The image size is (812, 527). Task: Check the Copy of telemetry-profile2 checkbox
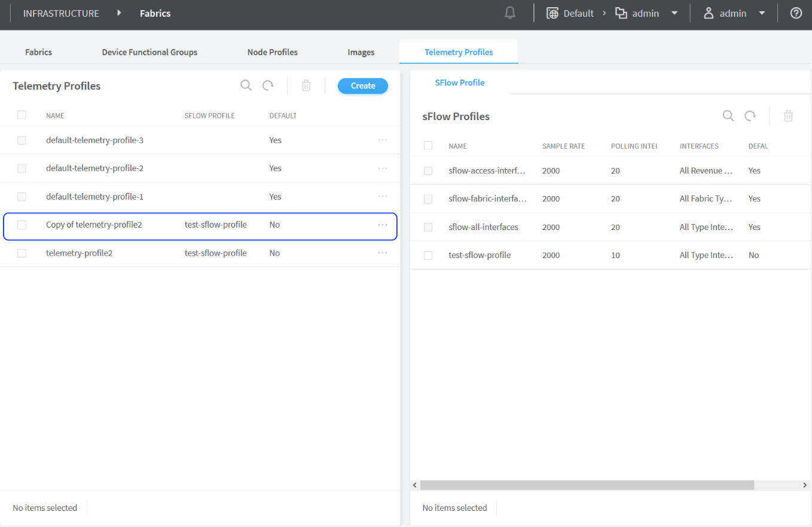[22, 225]
